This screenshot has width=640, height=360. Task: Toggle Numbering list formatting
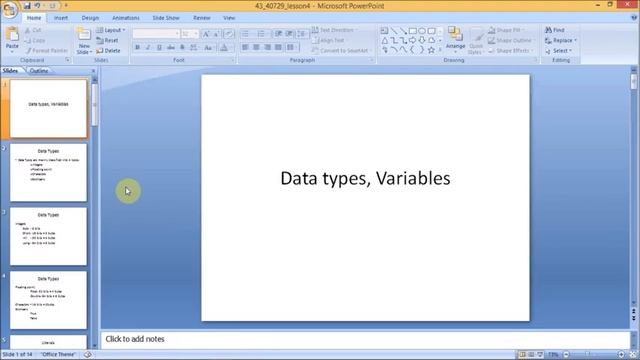click(262, 34)
